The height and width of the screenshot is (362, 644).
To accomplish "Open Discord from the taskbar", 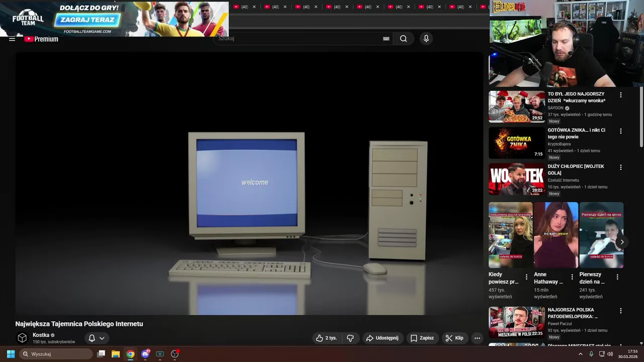I will [x=145, y=354].
